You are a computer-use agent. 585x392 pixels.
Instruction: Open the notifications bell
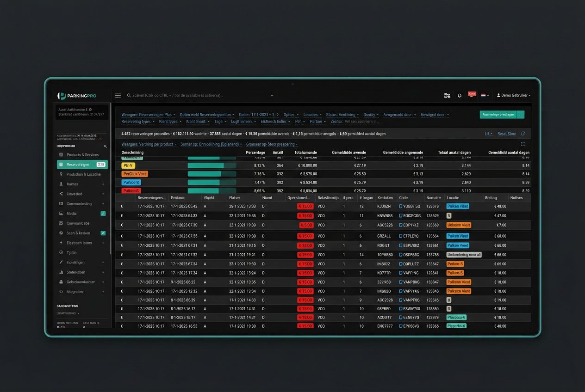[460, 96]
